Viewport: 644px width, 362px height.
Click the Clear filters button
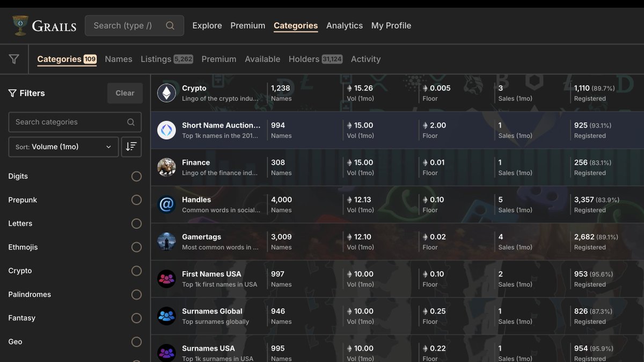coord(125,93)
